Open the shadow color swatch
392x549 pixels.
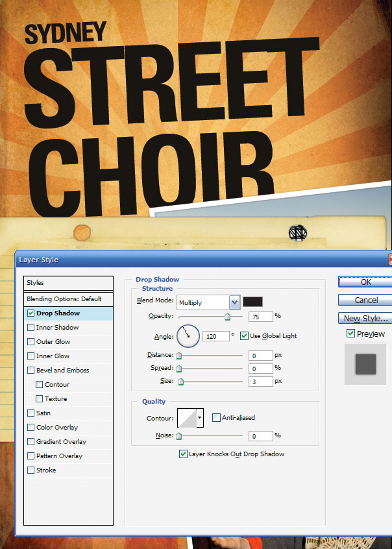pyautogui.click(x=252, y=302)
